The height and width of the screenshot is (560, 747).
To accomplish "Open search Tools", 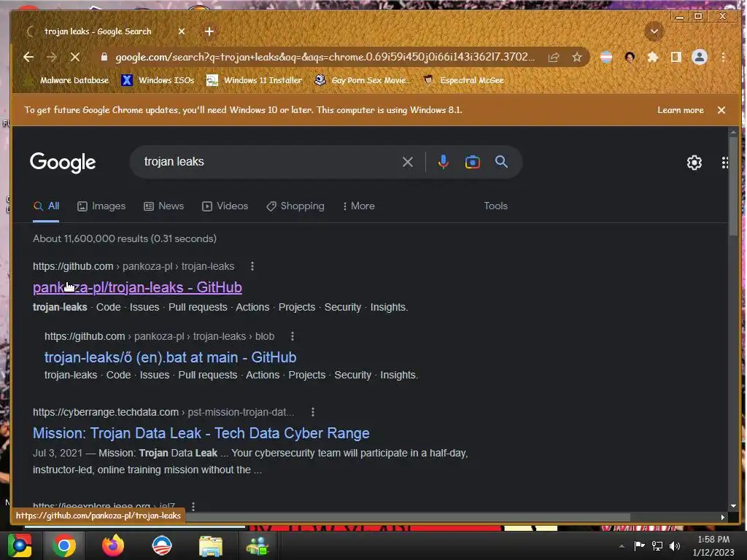I will pyautogui.click(x=495, y=206).
